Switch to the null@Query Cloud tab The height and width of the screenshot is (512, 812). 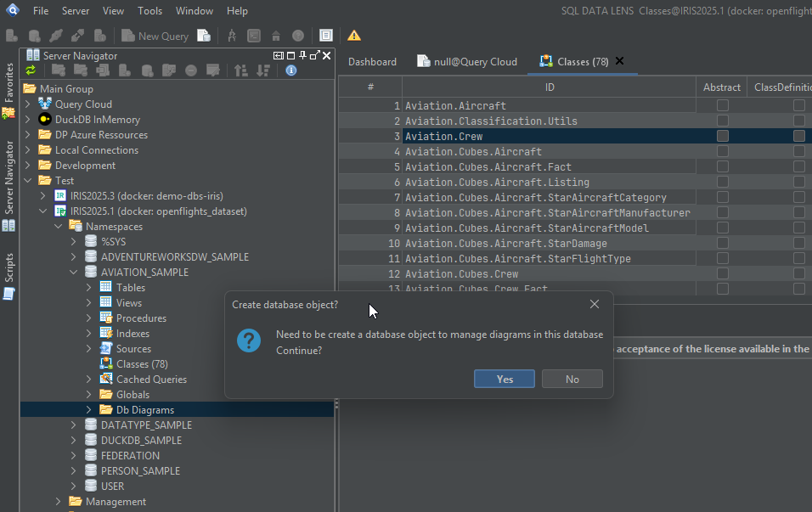[x=467, y=62]
